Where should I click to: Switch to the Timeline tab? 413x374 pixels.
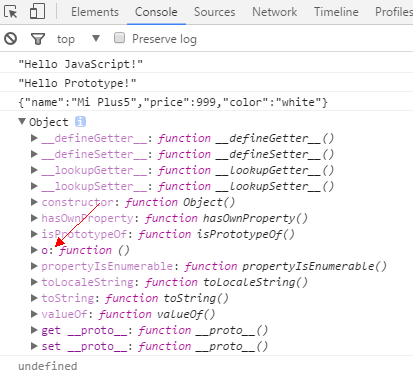click(x=336, y=12)
